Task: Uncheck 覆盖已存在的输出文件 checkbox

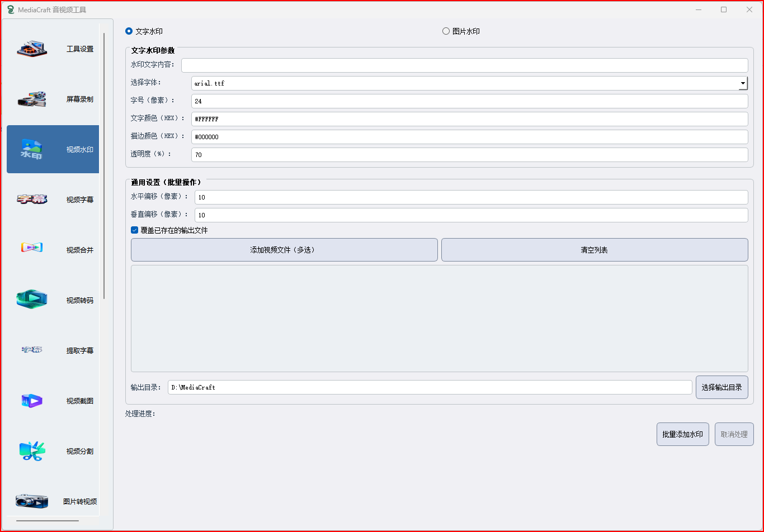Action: click(x=135, y=230)
